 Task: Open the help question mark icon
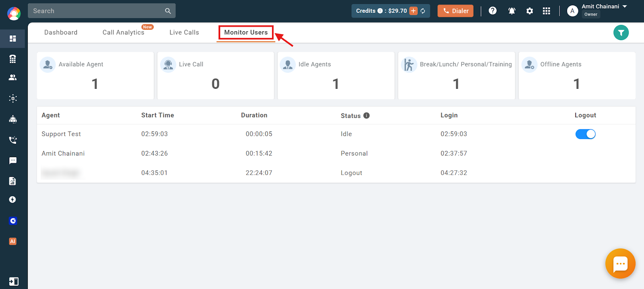(x=493, y=11)
